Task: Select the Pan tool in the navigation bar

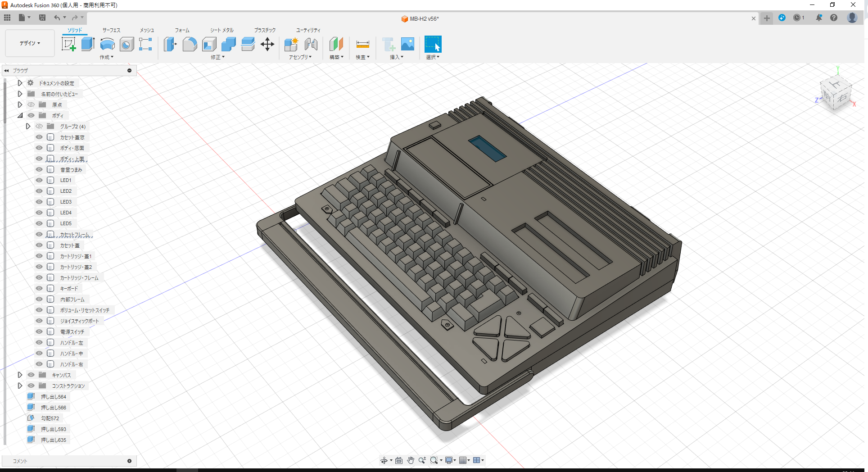Action: point(410,460)
